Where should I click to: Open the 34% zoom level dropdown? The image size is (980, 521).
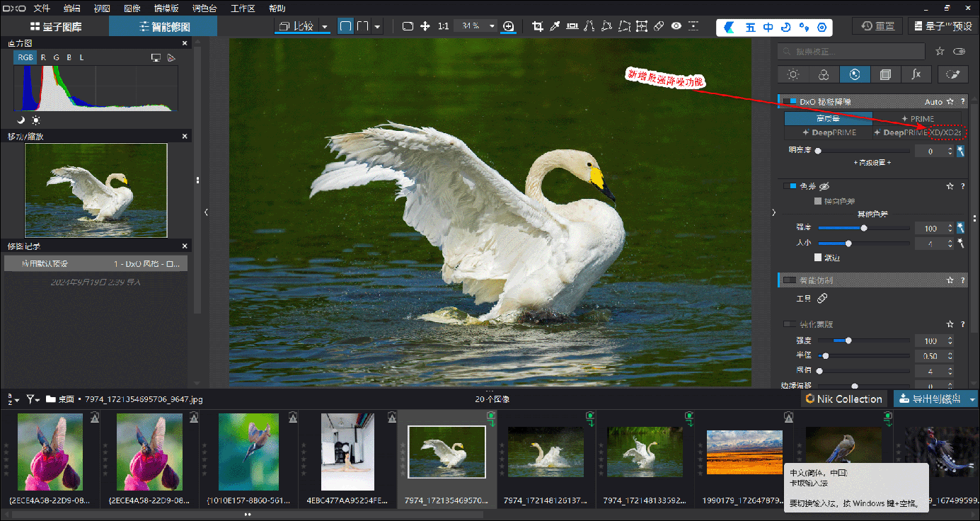(x=492, y=26)
